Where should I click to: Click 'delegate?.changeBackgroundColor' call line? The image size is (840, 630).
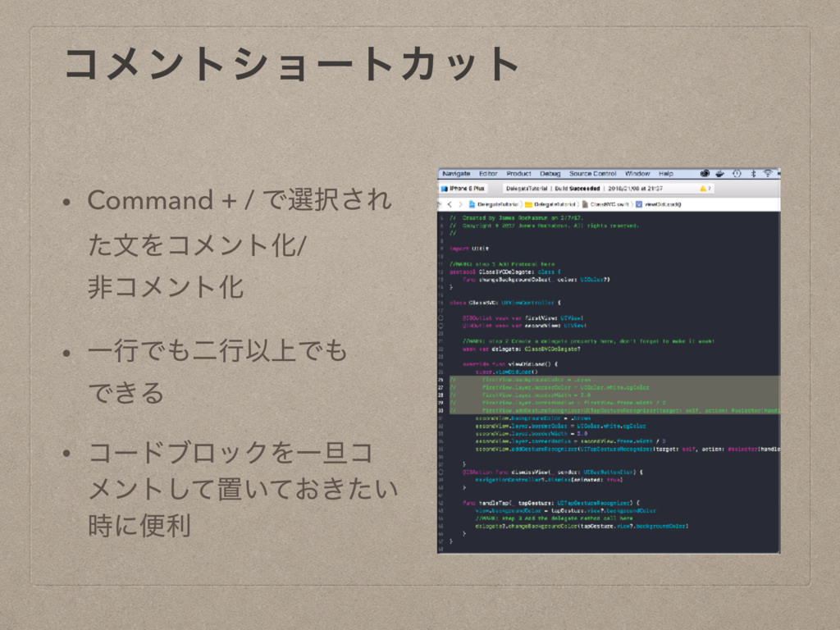(x=582, y=526)
